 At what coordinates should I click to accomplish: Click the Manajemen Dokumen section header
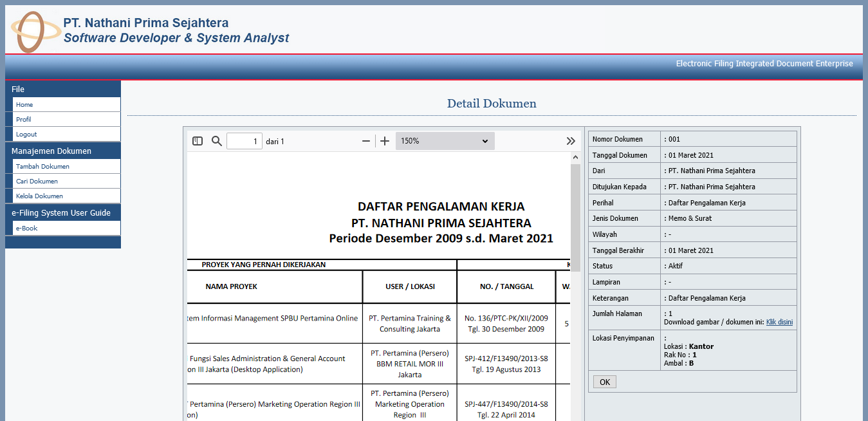(x=63, y=151)
